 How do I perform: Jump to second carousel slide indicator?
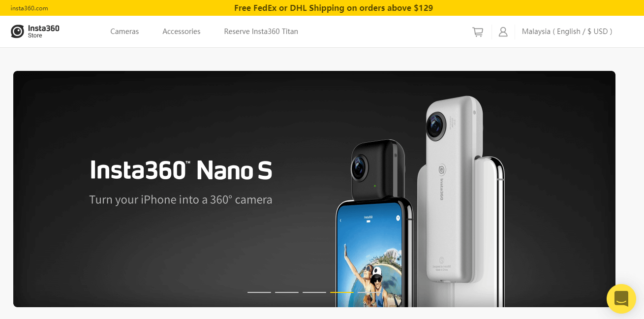287,292
